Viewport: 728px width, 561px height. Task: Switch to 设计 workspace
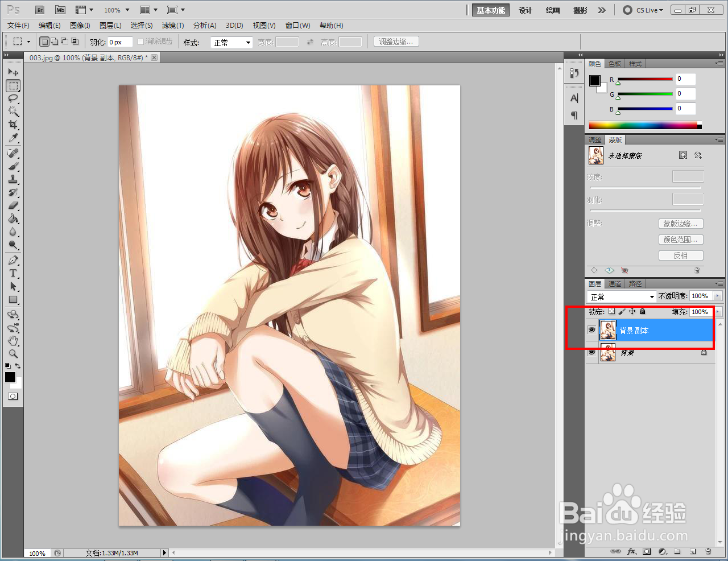click(526, 10)
